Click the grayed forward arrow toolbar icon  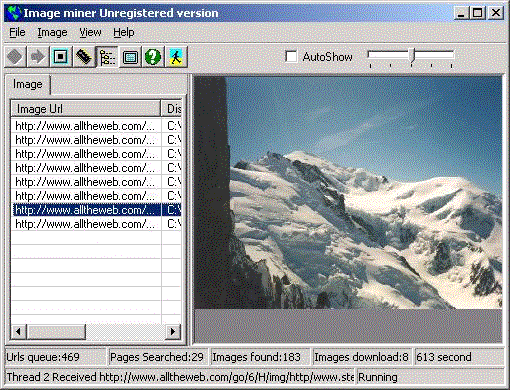click(x=38, y=57)
